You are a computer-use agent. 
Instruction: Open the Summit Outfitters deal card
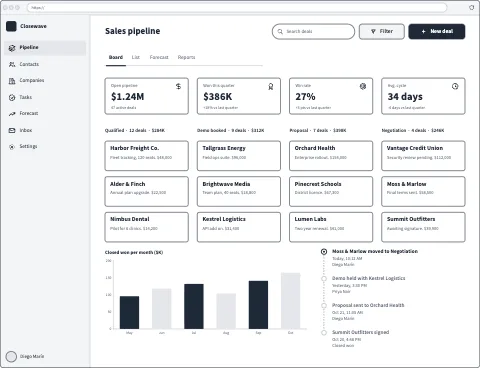[x=423, y=227]
